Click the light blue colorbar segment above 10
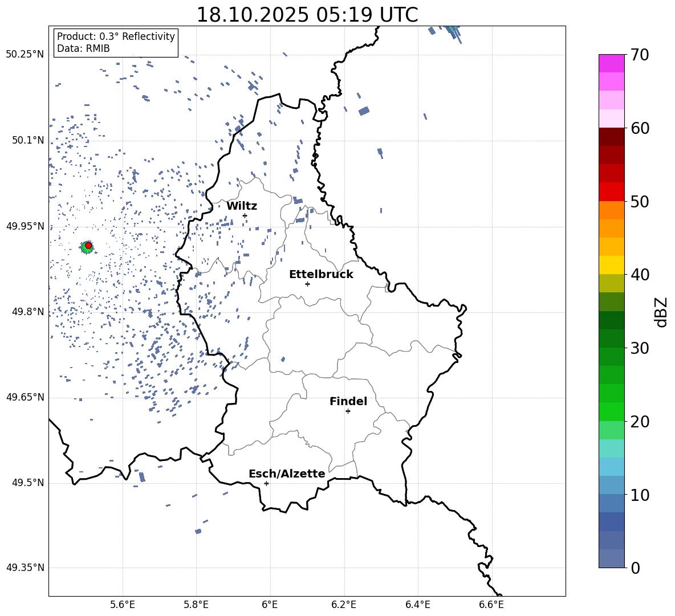Screen dimensions: 675x616 pos(611,485)
